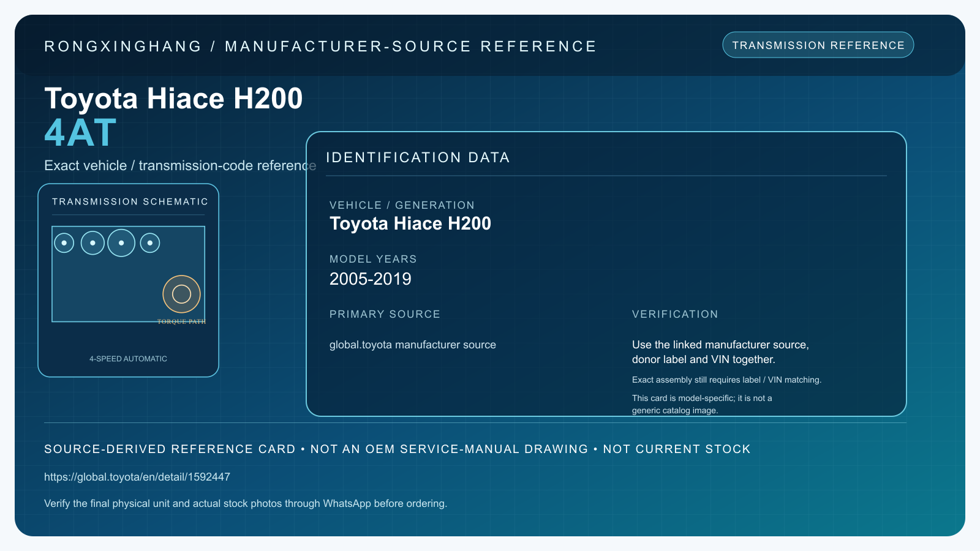The height and width of the screenshot is (551, 980).
Task: Click the transmission schematic diagram box
Action: [x=129, y=274]
